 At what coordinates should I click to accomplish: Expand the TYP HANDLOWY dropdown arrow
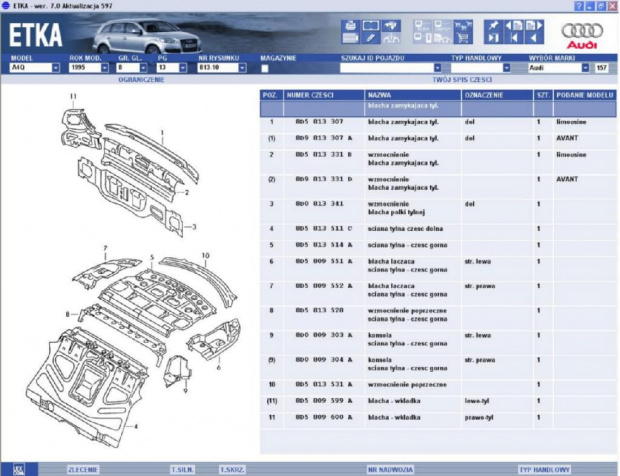tap(507, 68)
